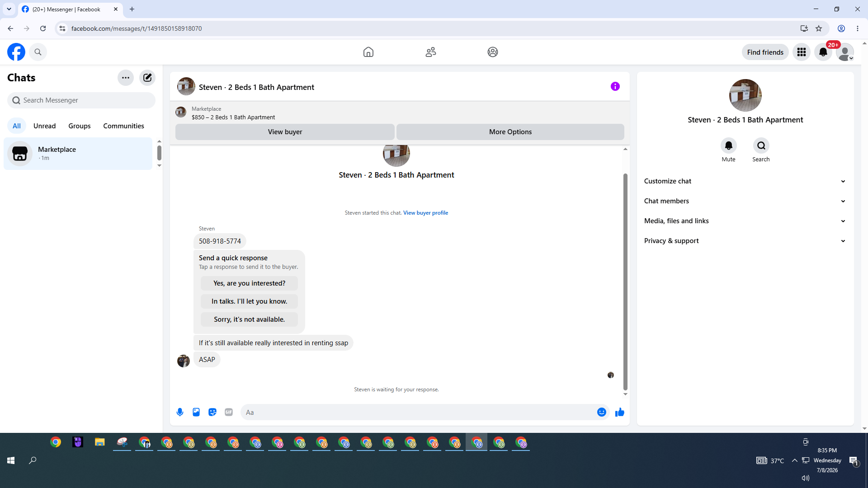Open the Windows notification center icon
868x488 pixels.
point(854,460)
